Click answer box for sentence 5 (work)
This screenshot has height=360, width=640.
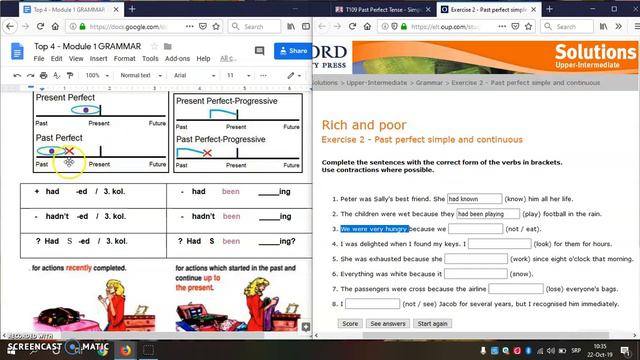[x=476, y=259]
